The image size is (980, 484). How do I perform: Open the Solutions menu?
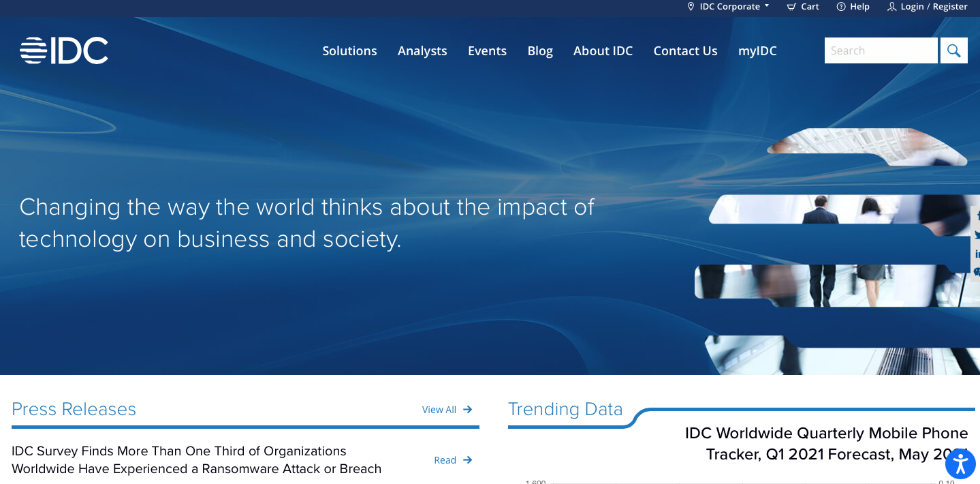(x=349, y=50)
